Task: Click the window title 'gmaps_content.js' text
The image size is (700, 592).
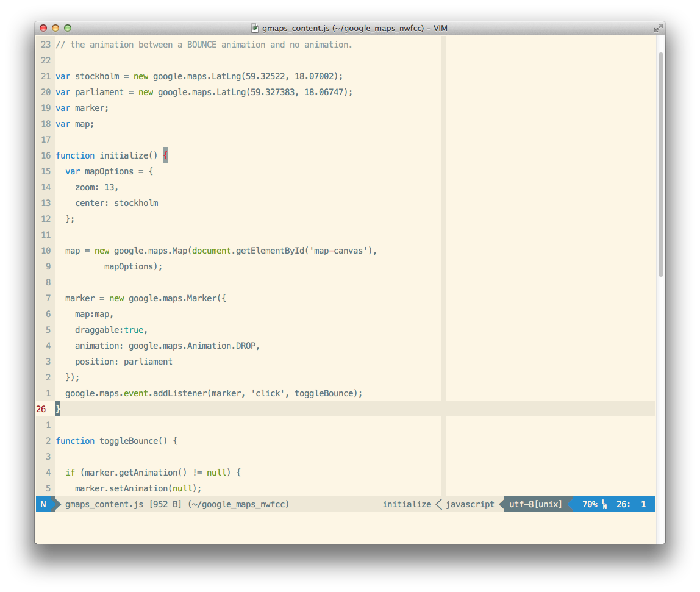Action: pos(296,28)
